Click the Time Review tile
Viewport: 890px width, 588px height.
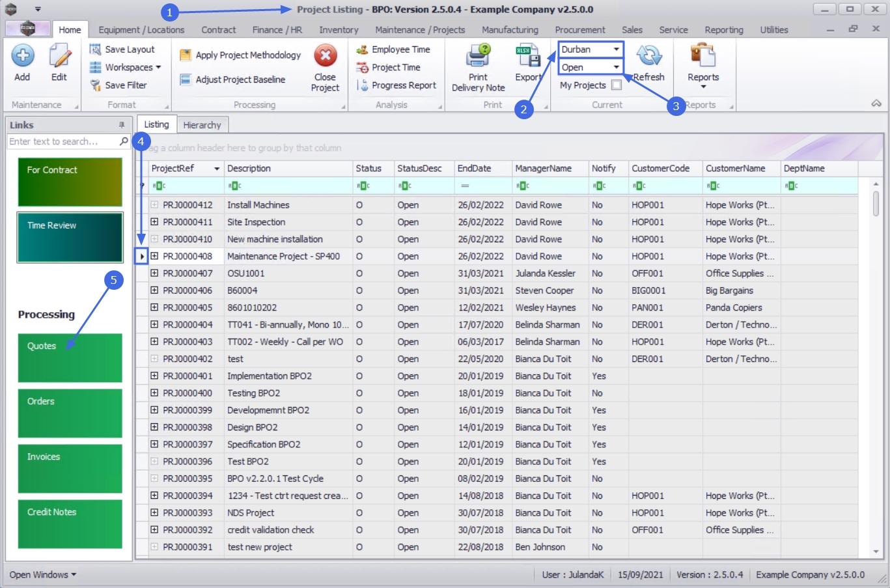pyautogui.click(x=70, y=237)
